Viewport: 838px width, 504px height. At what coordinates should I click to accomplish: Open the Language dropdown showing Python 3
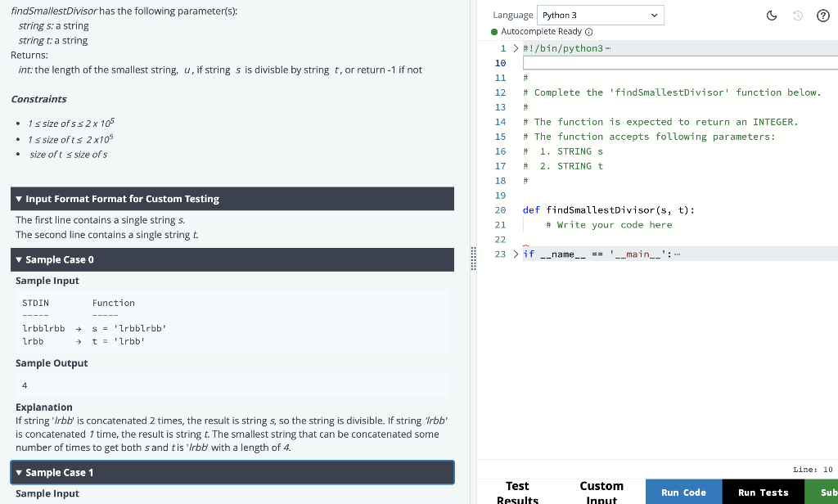(x=600, y=15)
